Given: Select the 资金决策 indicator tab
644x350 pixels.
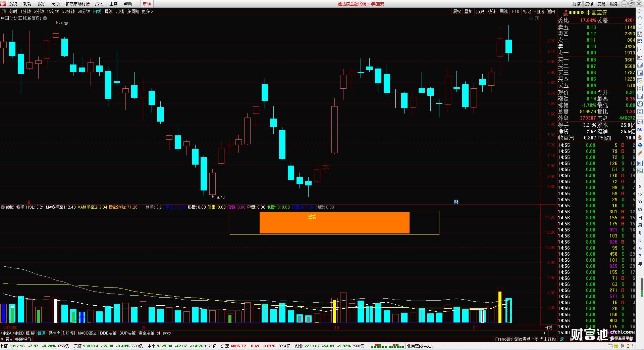Looking at the screenshot, I should (x=146, y=333).
